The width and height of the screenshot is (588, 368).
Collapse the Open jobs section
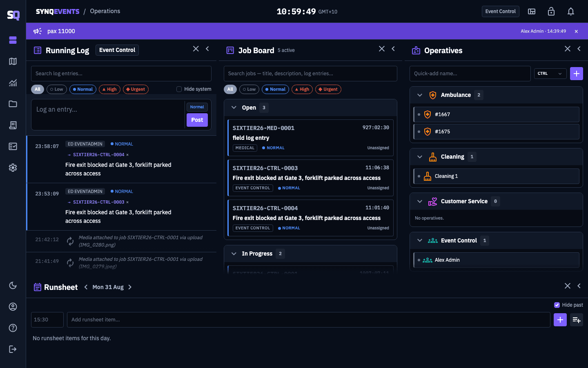pyautogui.click(x=234, y=108)
